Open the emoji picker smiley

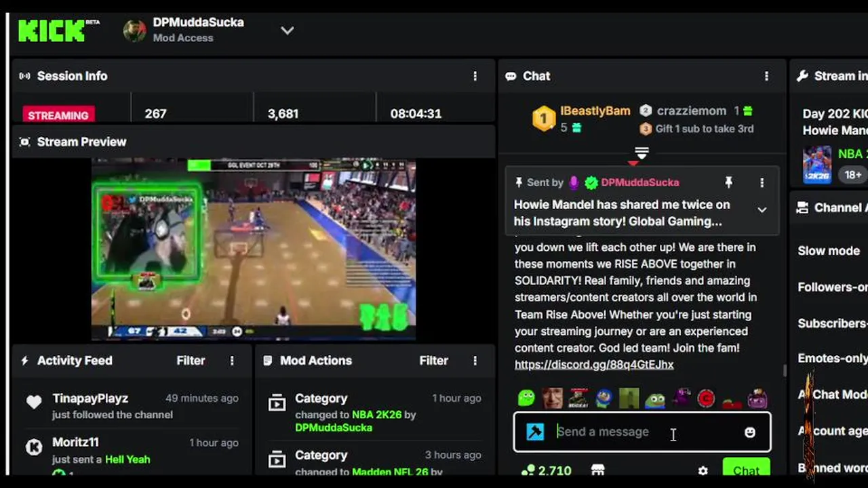tap(749, 432)
